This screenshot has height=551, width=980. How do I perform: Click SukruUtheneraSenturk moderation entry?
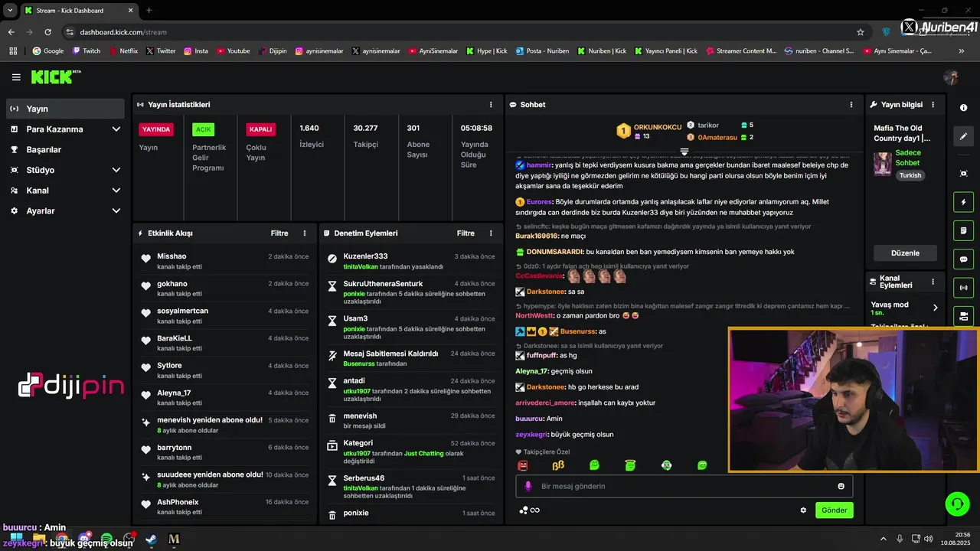(x=383, y=283)
